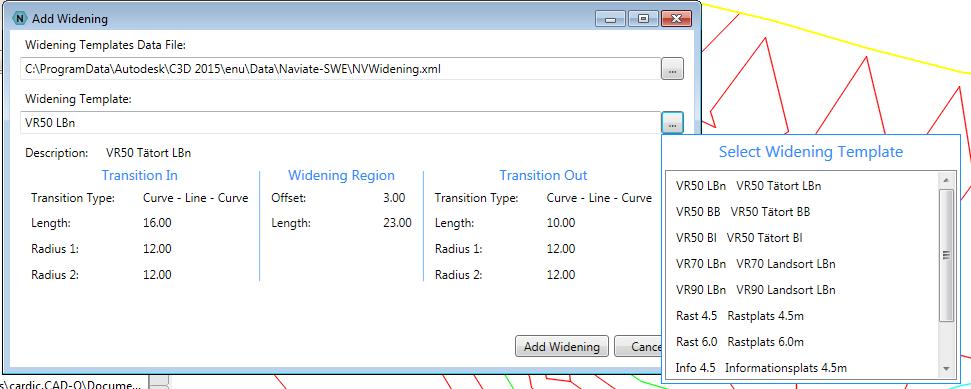Close the Add Widening dialog
971x389 pixels.
point(676,19)
